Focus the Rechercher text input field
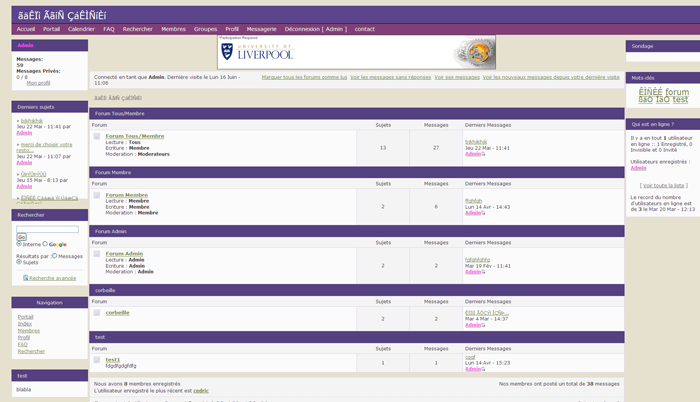The height and width of the screenshot is (402, 700). pos(47,229)
